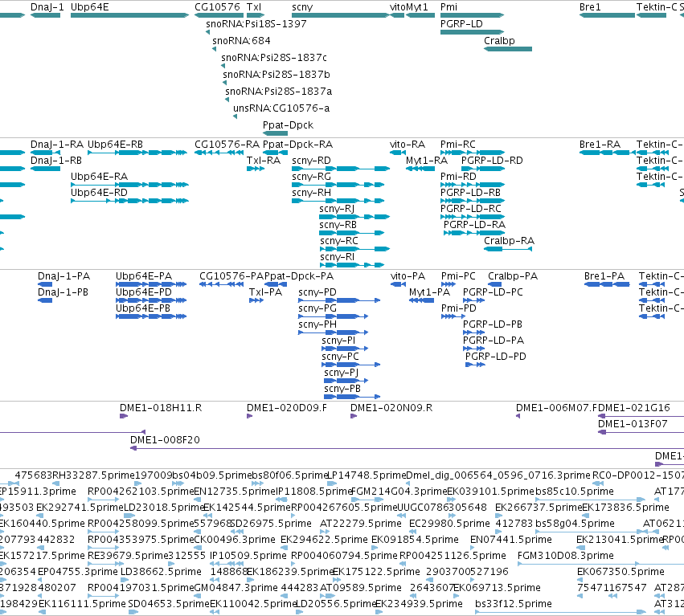
Task: Select snoRNA:Psi28S-1837b feature
Action: pyautogui.click(x=225, y=83)
